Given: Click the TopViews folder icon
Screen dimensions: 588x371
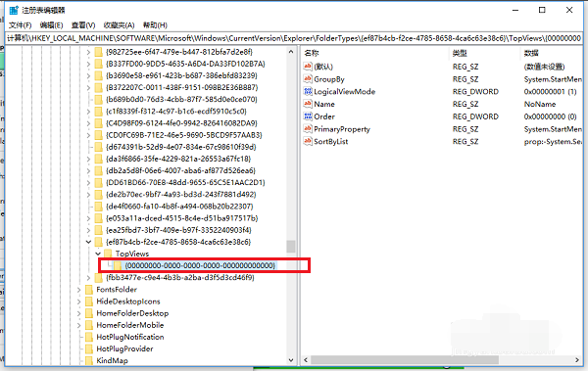Looking at the screenshot, I should 108,254.
